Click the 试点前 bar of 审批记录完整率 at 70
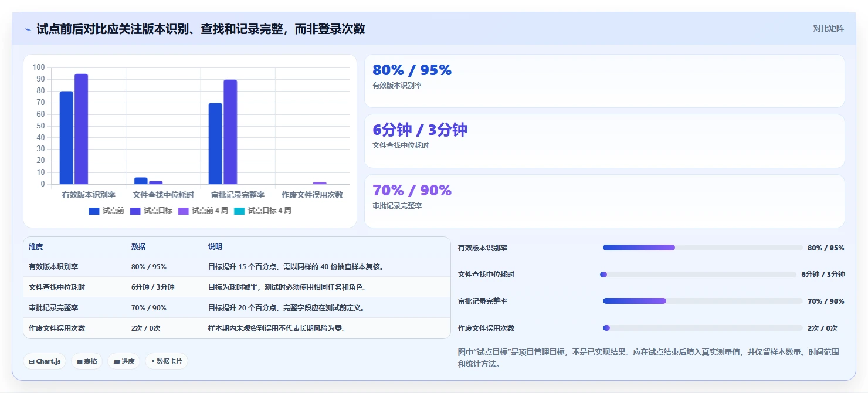The image size is (868, 393). click(x=215, y=144)
